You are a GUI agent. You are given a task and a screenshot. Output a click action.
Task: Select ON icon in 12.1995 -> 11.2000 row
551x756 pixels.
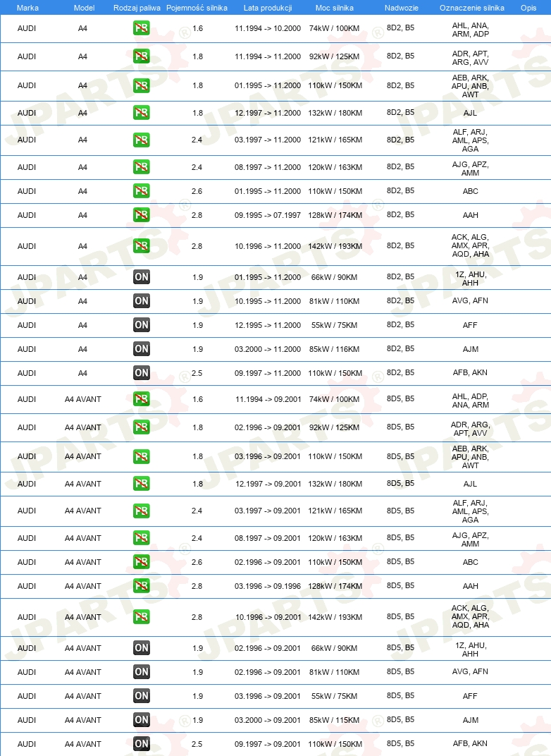(141, 325)
